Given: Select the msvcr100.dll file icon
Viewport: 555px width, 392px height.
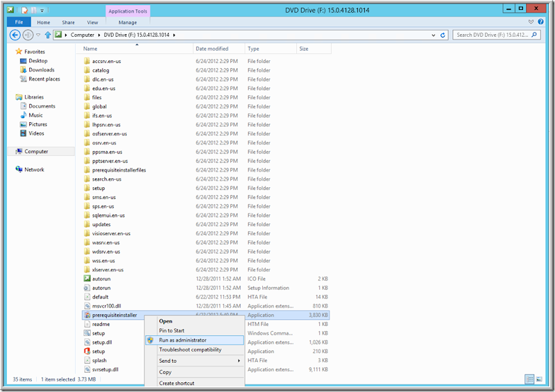Looking at the screenshot, I should (87, 306).
